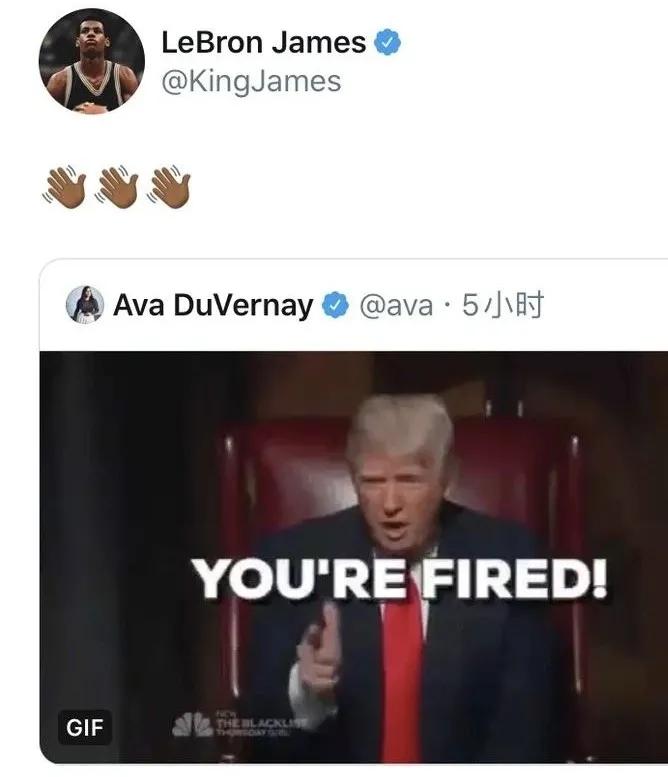668x777 pixels.
Task: Click the Ava DuVernay name in the quoted tweet
Action: point(213,305)
